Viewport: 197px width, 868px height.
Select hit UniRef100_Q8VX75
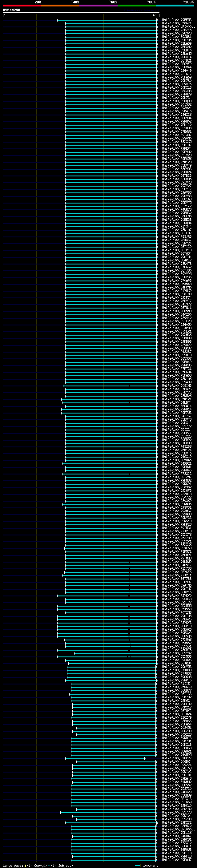pos(176,84)
